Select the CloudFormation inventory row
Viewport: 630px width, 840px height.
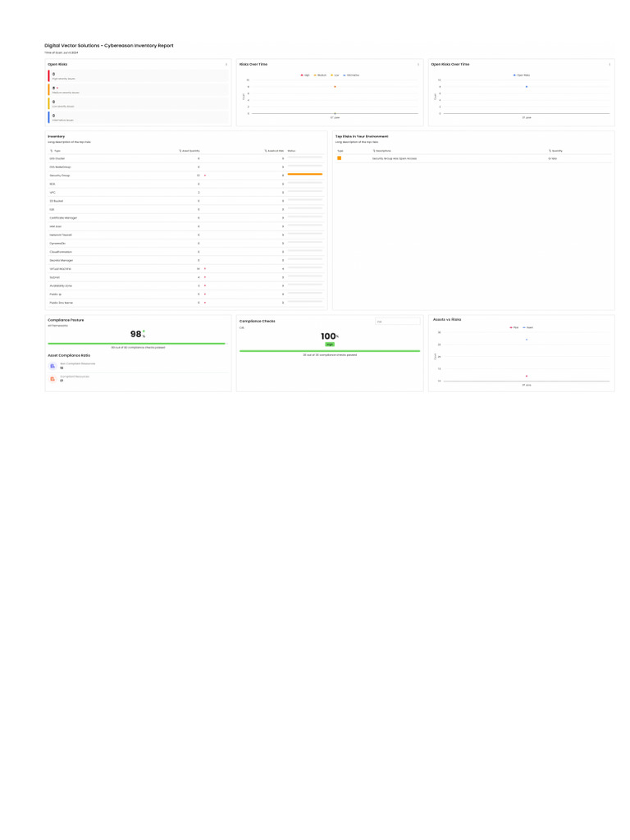click(186, 252)
